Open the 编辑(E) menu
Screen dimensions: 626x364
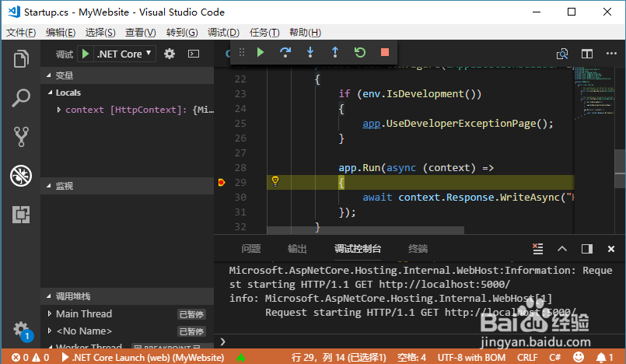click(x=61, y=33)
